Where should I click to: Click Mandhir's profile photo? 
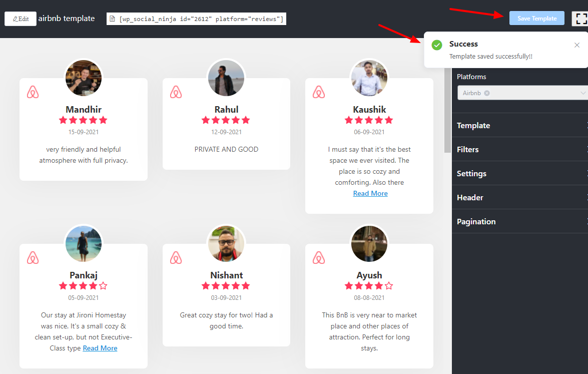pyautogui.click(x=84, y=78)
